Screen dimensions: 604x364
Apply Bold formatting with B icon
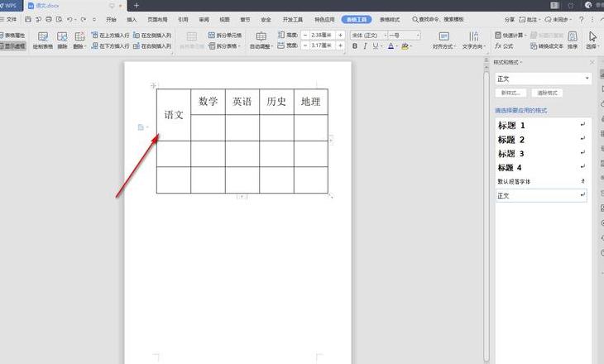tap(355, 46)
